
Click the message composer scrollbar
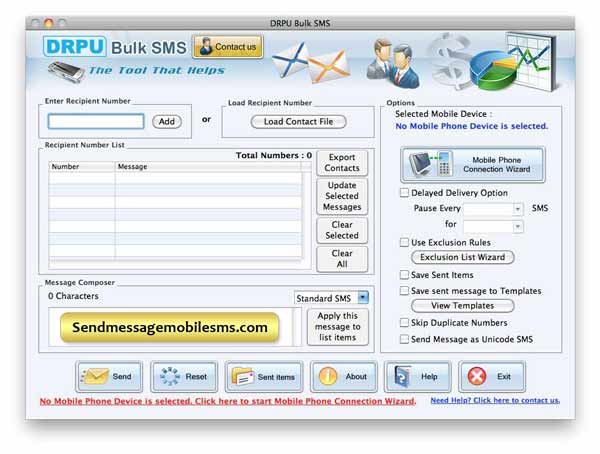point(297,327)
